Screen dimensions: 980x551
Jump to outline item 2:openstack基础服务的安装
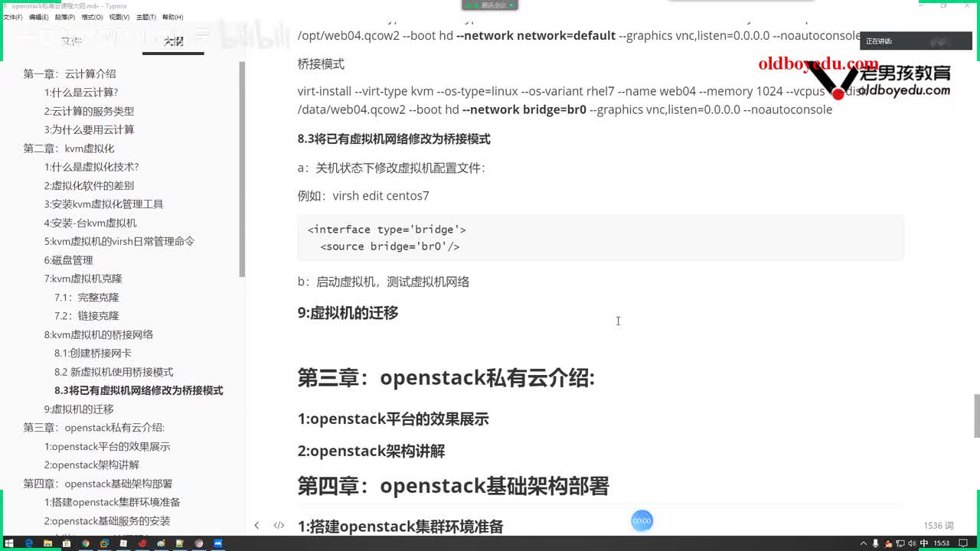click(x=107, y=521)
